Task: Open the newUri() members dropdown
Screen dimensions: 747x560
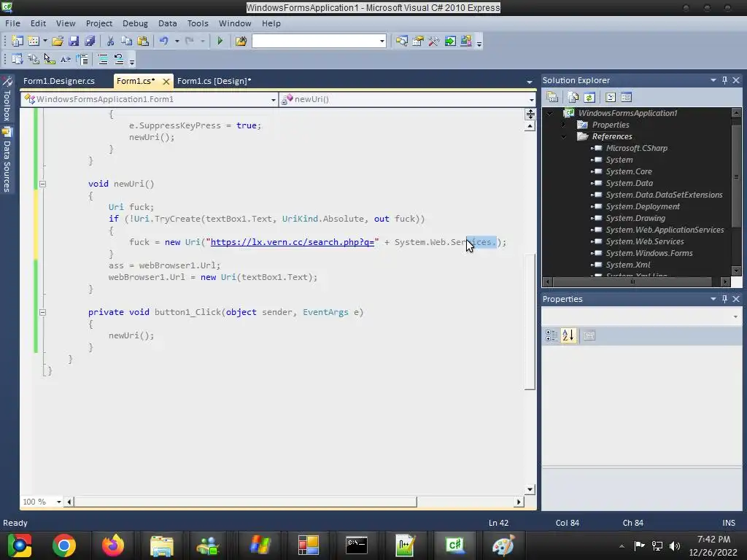Action: [x=531, y=99]
